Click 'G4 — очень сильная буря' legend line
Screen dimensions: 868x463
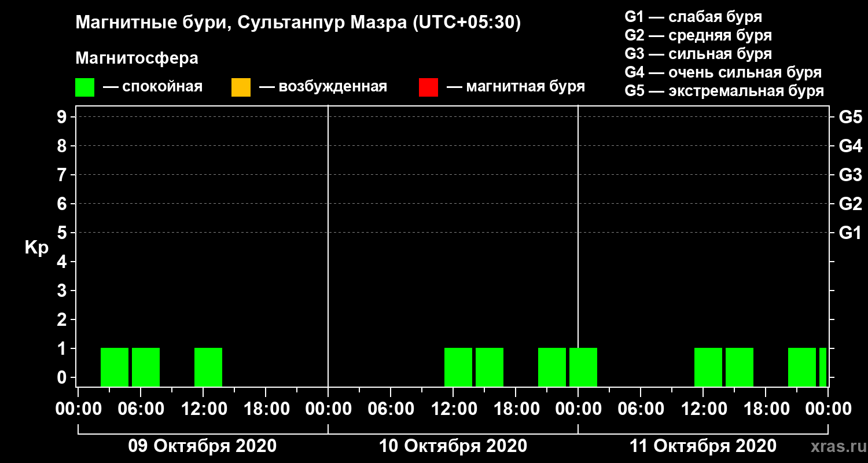tap(723, 72)
